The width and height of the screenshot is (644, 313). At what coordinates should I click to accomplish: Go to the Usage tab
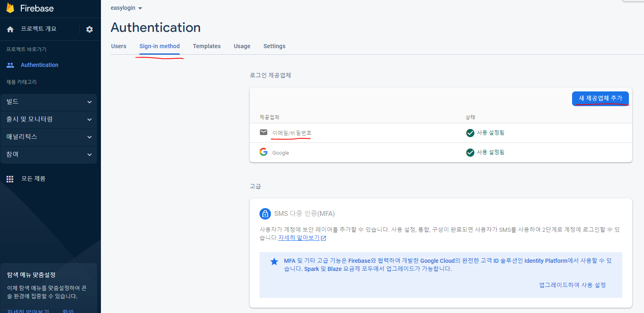(x=242, y=46)
